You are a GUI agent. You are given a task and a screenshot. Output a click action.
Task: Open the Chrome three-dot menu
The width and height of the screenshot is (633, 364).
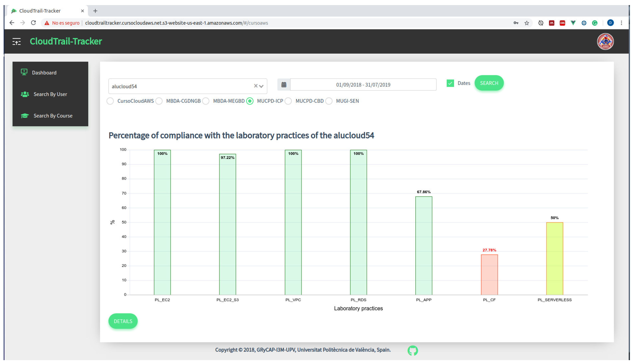621,23
